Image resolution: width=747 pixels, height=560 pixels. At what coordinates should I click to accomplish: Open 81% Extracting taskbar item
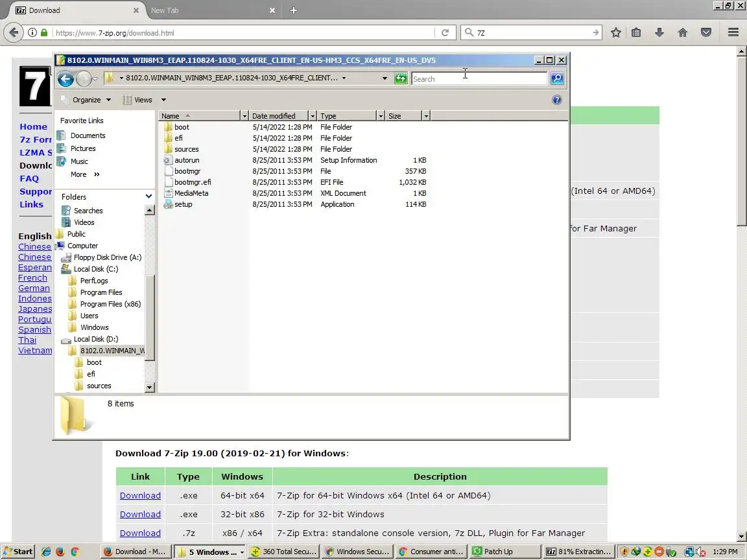click(x=579, y=552)
